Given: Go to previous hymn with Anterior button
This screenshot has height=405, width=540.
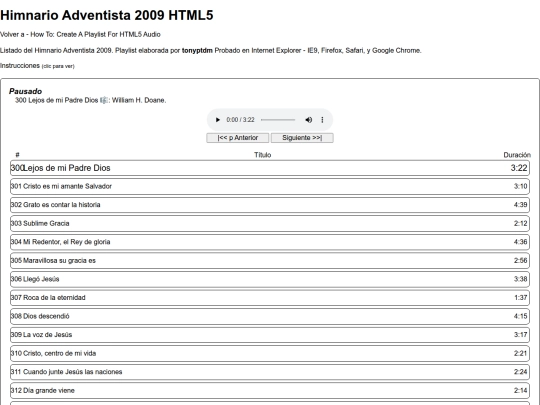Looking at the screenshot, I should pyautogui.click(x=238, y=138).
